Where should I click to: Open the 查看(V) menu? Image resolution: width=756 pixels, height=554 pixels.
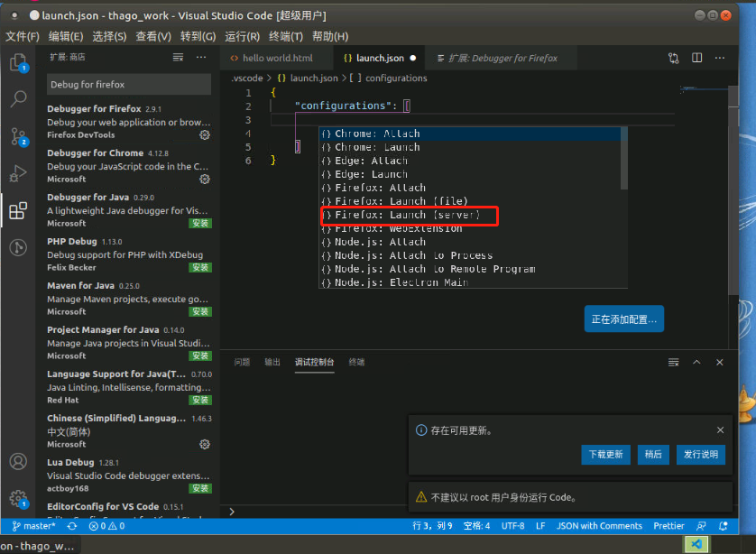pos(153,37)
